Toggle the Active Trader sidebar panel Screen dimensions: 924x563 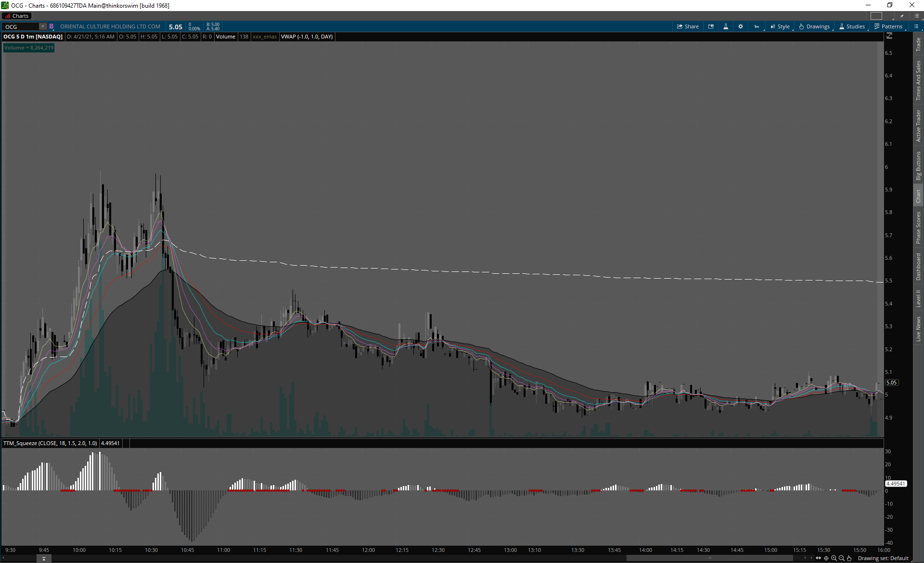[x=918, y=125]
